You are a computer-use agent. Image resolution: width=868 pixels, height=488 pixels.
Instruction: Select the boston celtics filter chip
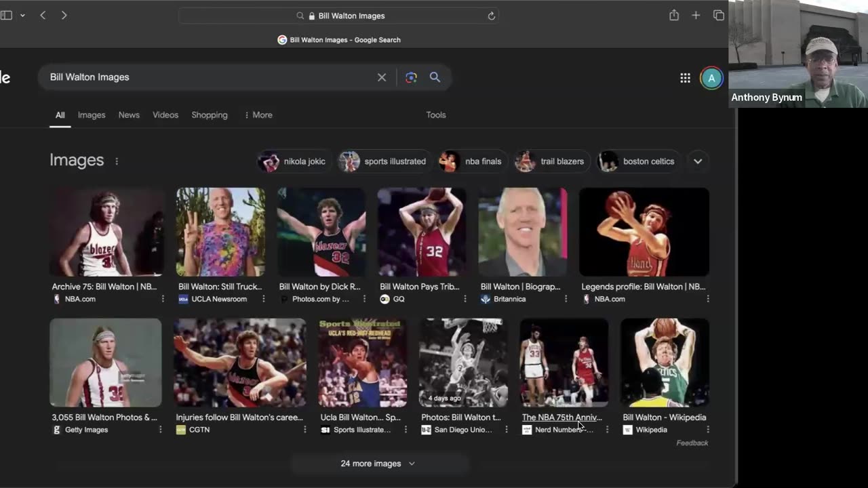tap(638, 161)
